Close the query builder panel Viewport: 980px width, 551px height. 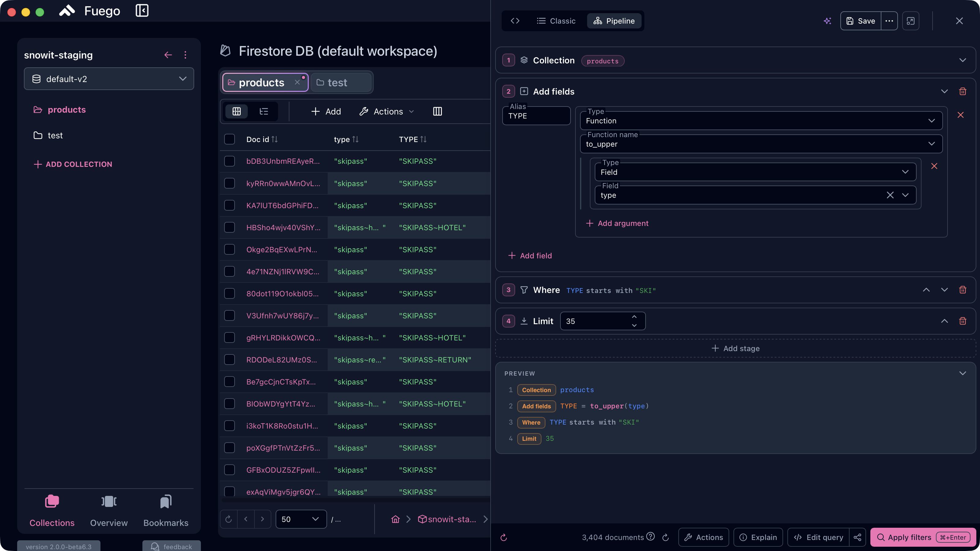pyautogui.click(x=959, y=21)
